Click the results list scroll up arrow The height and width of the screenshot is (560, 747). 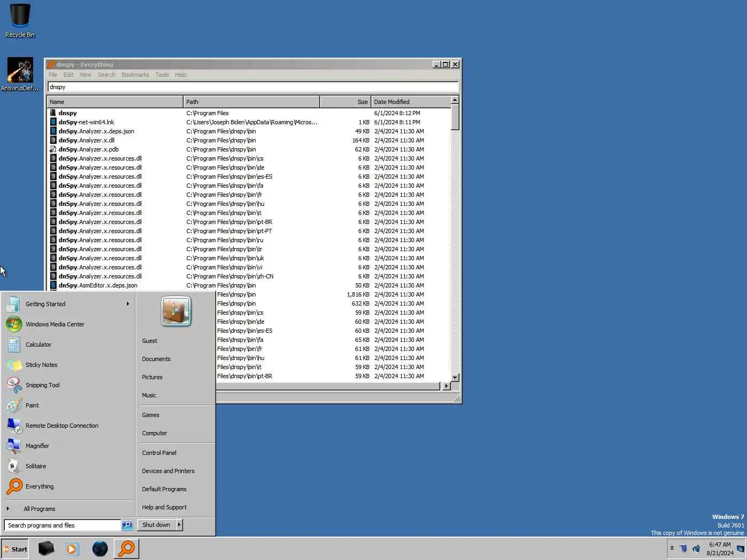(x=455, y=100)
